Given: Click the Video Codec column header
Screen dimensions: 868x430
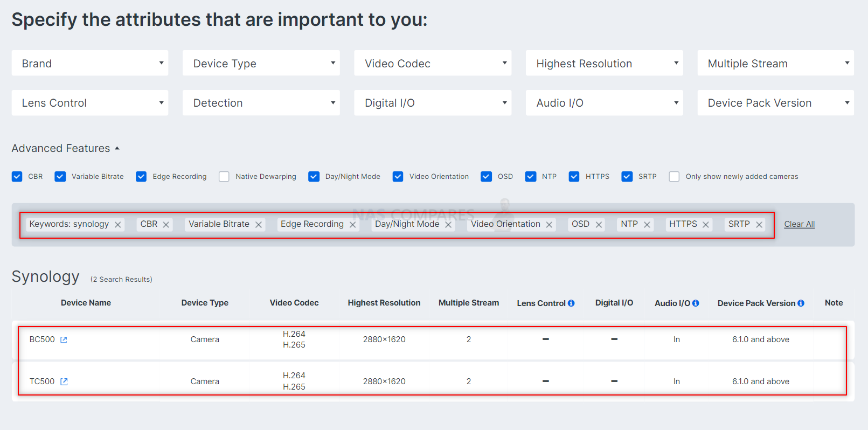Looking at the screenshot, I should click(x=294, y=303).
